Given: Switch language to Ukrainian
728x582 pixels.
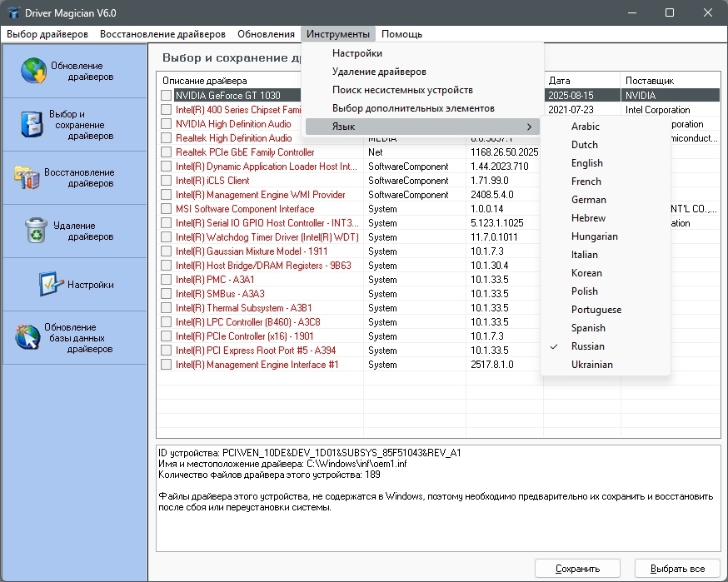Looking at the screenshot, I should pyautogui.click(x=605, y=365).
